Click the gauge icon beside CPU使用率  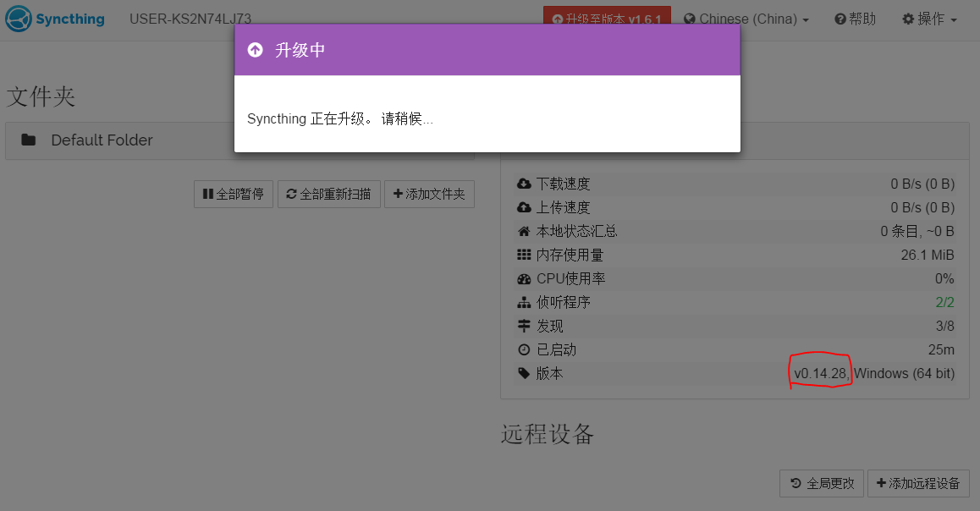click(x=524, y=278)
